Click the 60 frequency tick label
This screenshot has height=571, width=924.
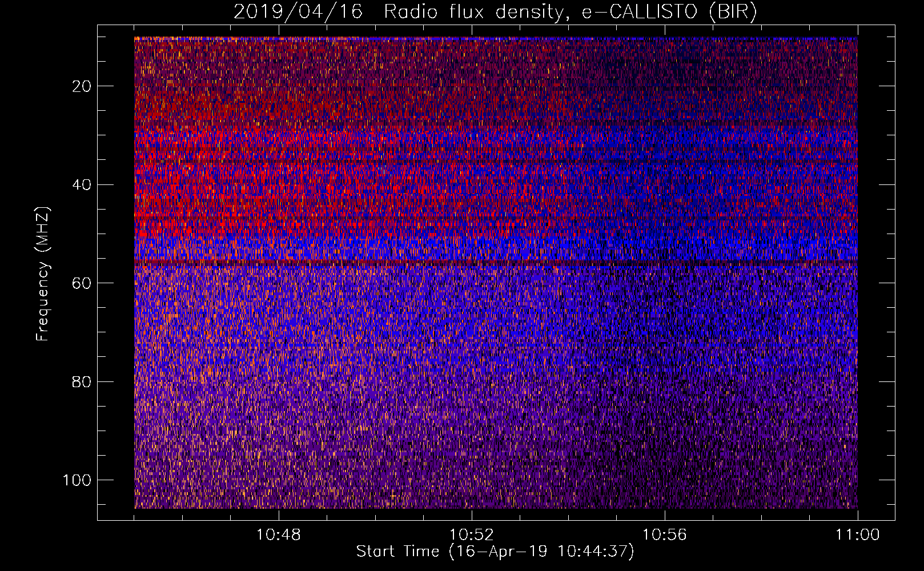pos(82,283)
